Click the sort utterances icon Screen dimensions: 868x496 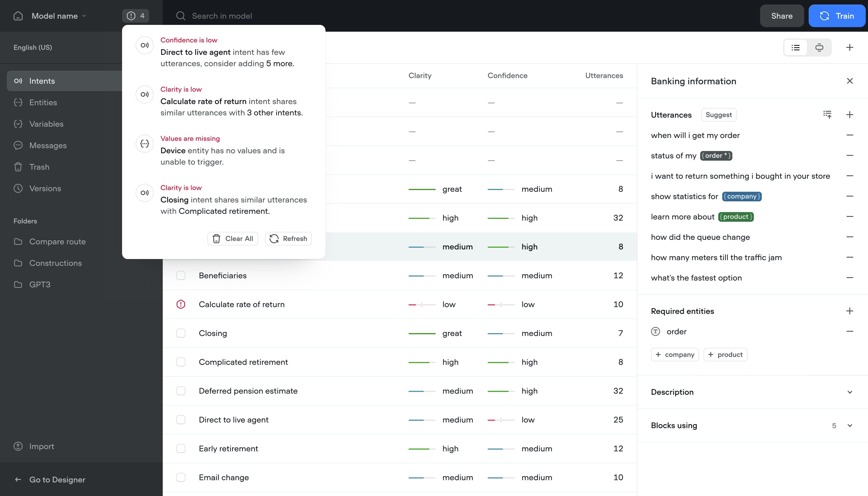(x=827, y=115)
